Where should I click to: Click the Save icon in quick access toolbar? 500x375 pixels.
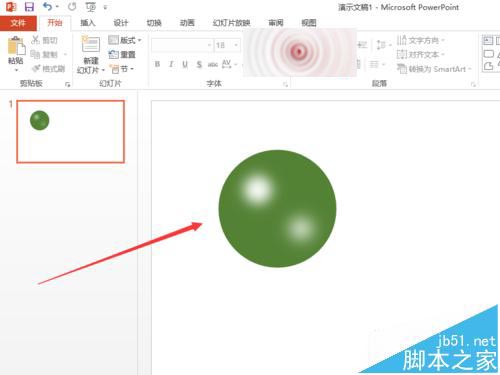click(x=29, y=7)
